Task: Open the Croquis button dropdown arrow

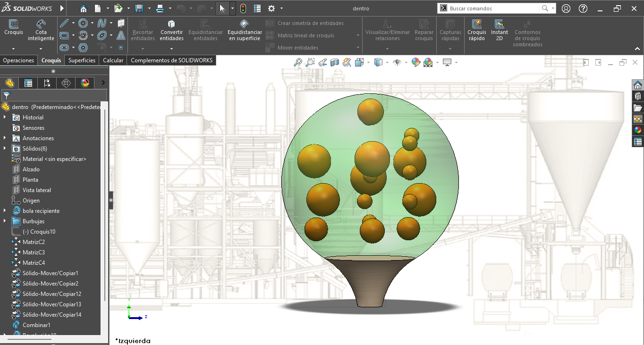Action: click(x=14, y=49)
